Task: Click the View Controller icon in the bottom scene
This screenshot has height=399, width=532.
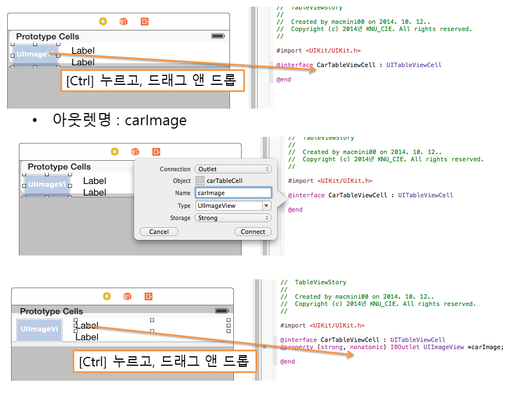Action: [x=107, y=296]
